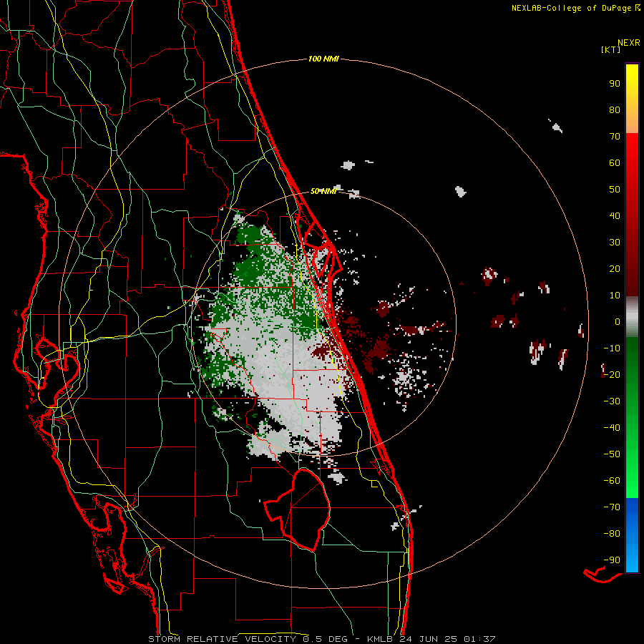
Task: Click the yellow-orange band atop the color bar
Action: (632, 99)
